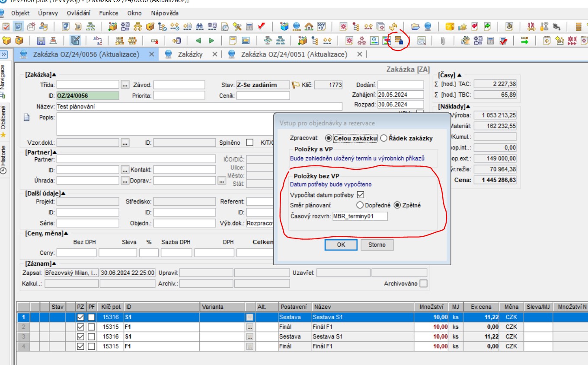This screenshot has width=588, height=365.
Task: Click the binoculars search icon
Action: click(x=199, y=26)
